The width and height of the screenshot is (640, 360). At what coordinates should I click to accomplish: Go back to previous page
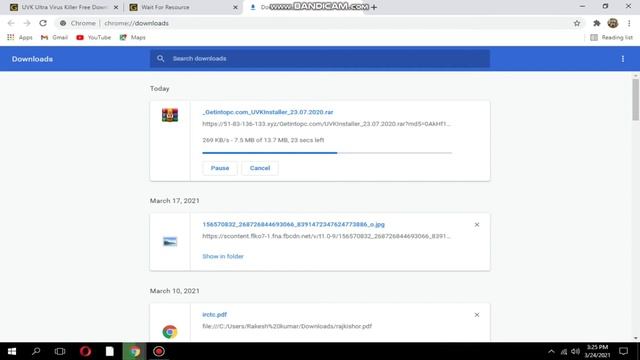11,23
